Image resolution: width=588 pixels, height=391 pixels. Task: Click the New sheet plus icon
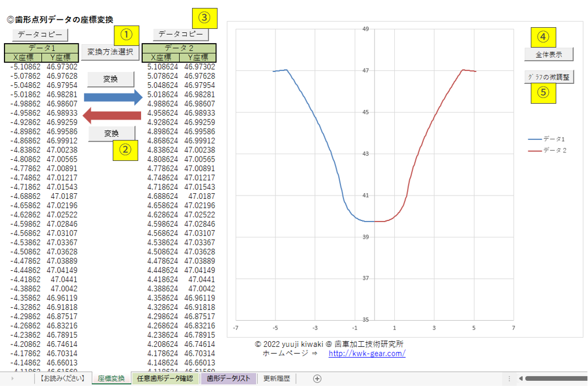tap(317, 379)
